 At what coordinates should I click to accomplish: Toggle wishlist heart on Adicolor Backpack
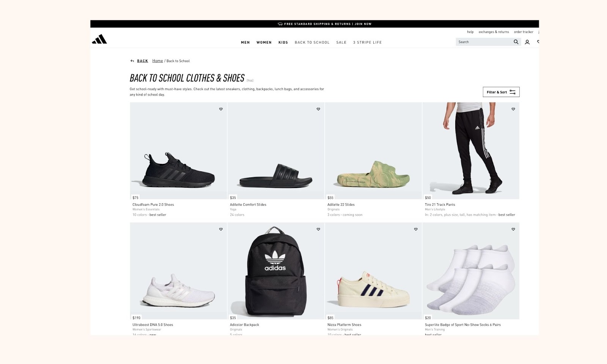pyautogui.click(x=318, y=229)
